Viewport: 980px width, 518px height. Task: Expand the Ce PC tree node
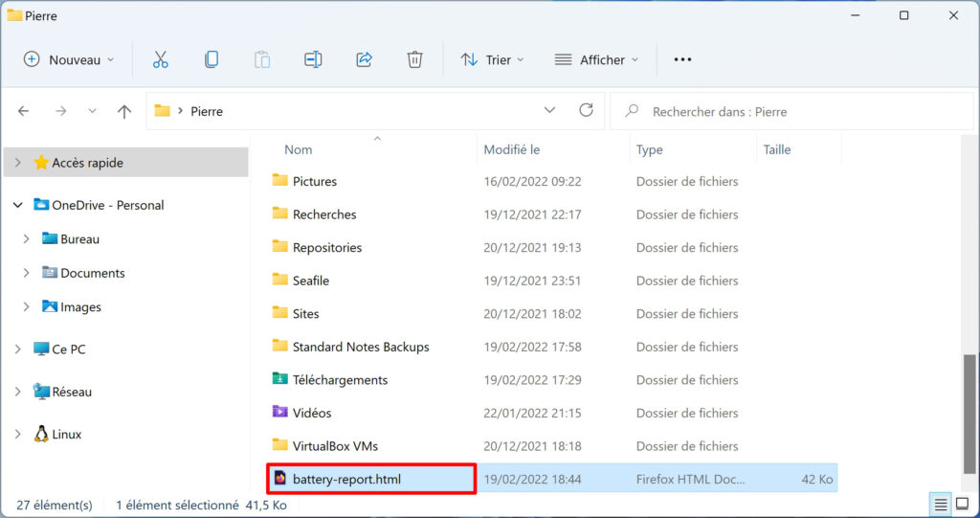[18, 349]
